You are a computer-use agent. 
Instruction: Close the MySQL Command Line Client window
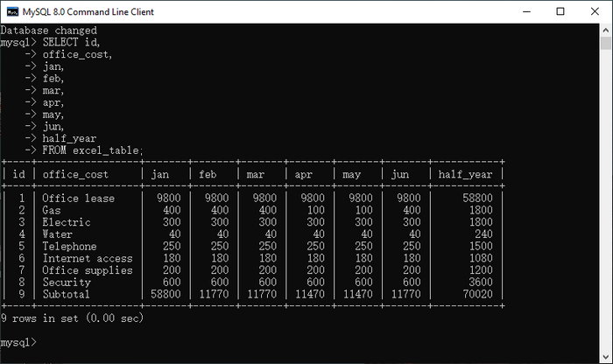(595, 11)
